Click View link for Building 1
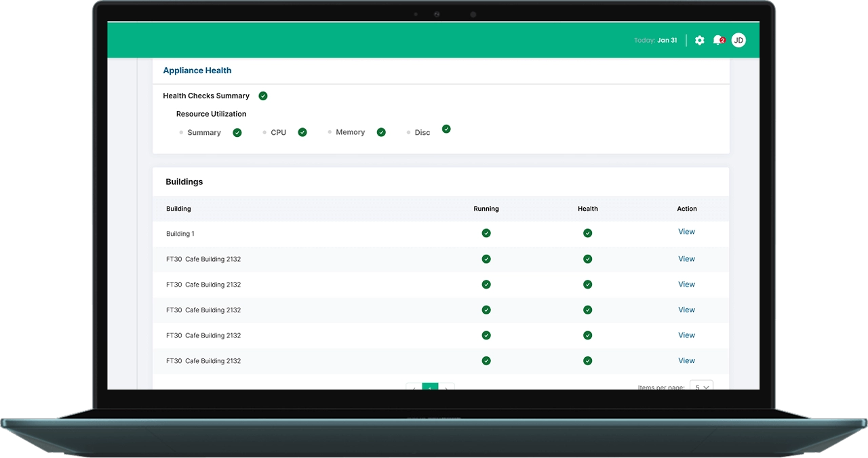 pos(686,232)
